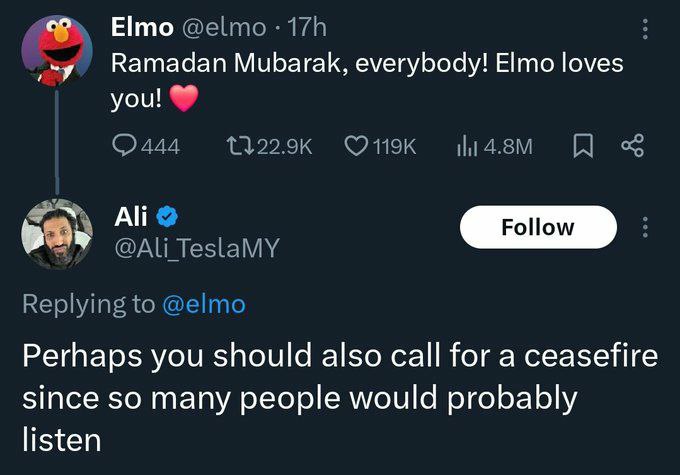Click Ali's blue verified badge
680x475 pixels.
tap(168, 215)
